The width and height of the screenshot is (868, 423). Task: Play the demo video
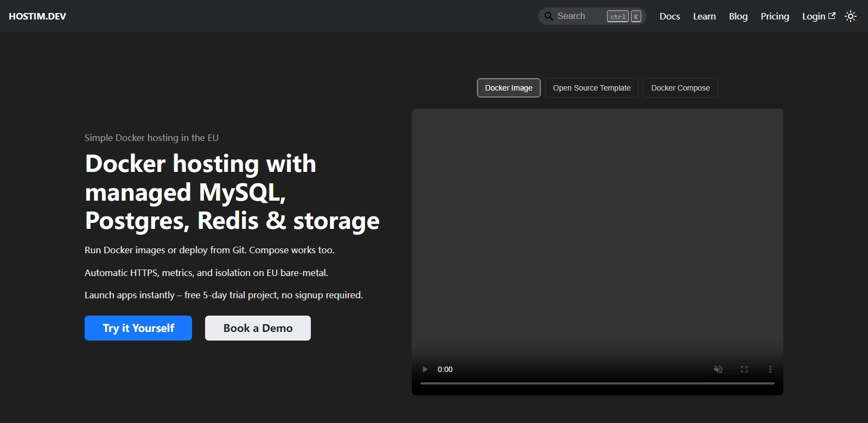click(425, 369)
